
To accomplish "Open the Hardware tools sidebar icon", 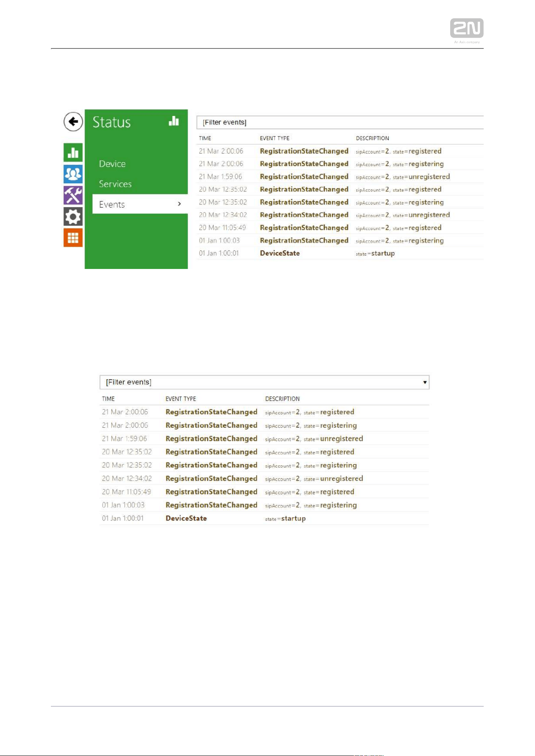I will point(73,195).
